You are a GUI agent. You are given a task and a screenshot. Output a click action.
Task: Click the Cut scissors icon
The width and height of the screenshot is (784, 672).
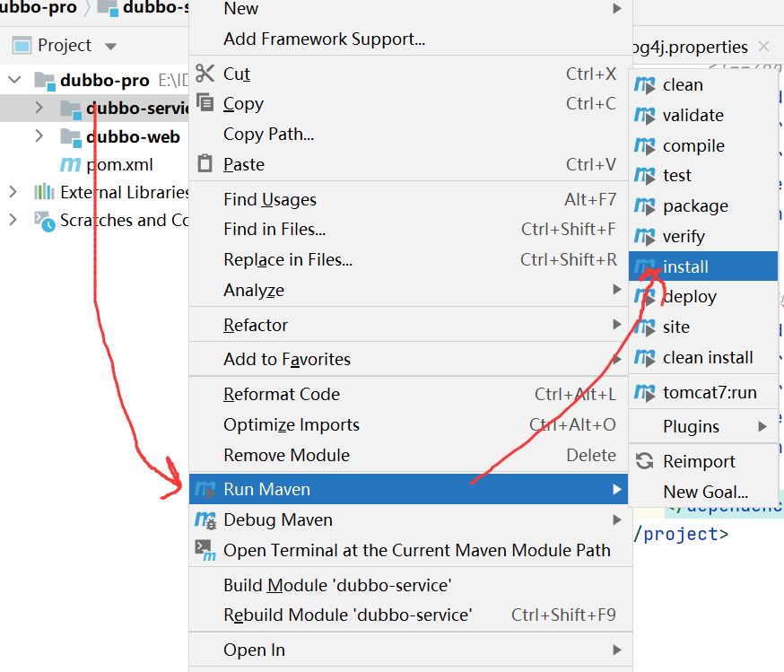tap(205, 74)
